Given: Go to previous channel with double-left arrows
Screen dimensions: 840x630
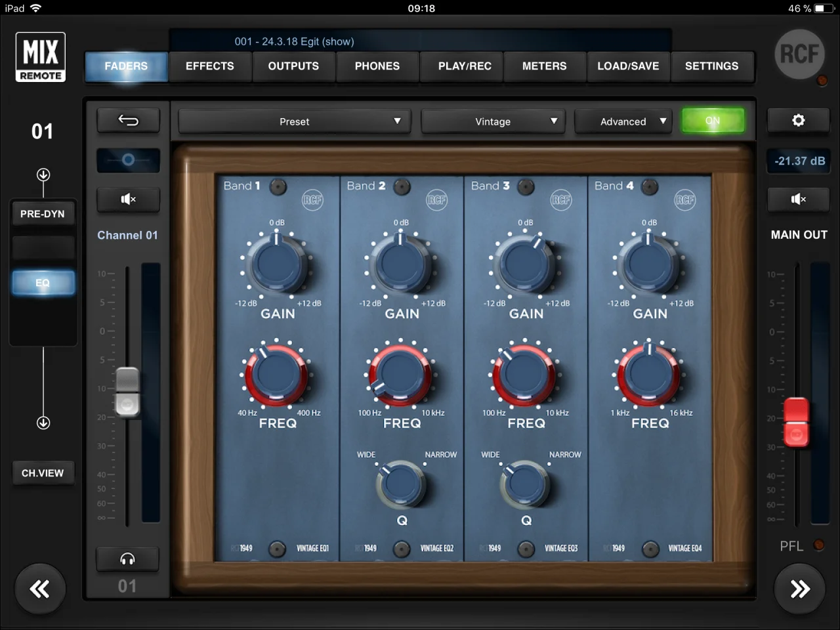Looking at the screenshot, I should (x=40, y=589).
